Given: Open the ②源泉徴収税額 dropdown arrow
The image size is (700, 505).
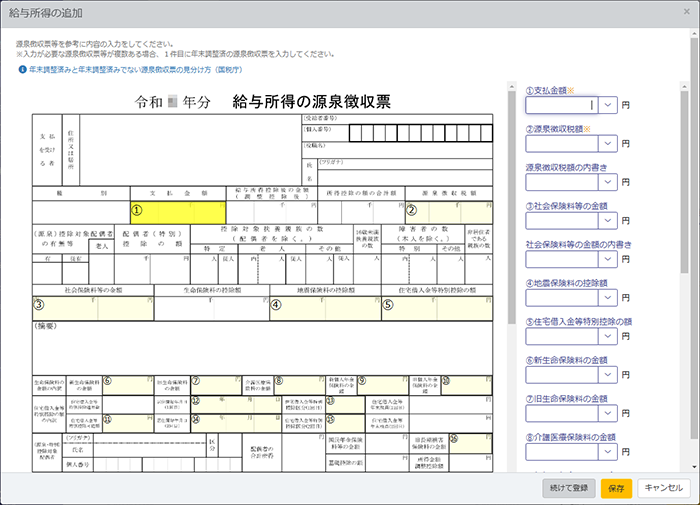Looking at the screenshot, I should tap(607, 143).
